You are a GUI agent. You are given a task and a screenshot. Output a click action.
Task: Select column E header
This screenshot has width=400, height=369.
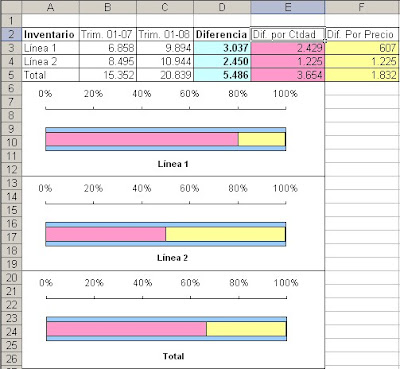(288, 7)
